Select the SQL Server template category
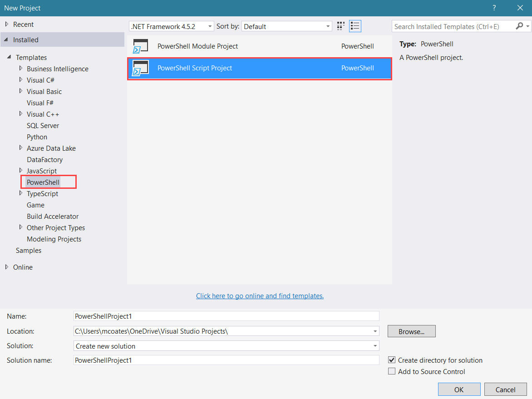This screenshot has height=399, width=532. click(43, 126)
